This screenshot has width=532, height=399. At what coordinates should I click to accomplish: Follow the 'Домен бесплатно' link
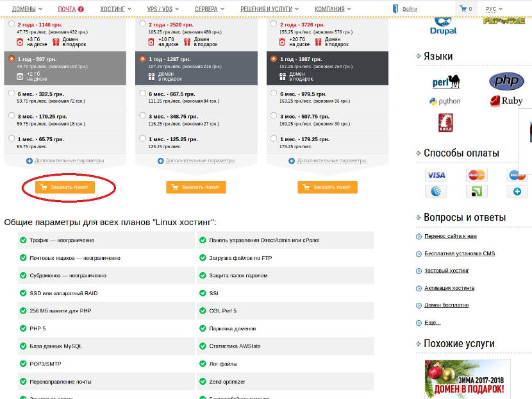[447, 305]
